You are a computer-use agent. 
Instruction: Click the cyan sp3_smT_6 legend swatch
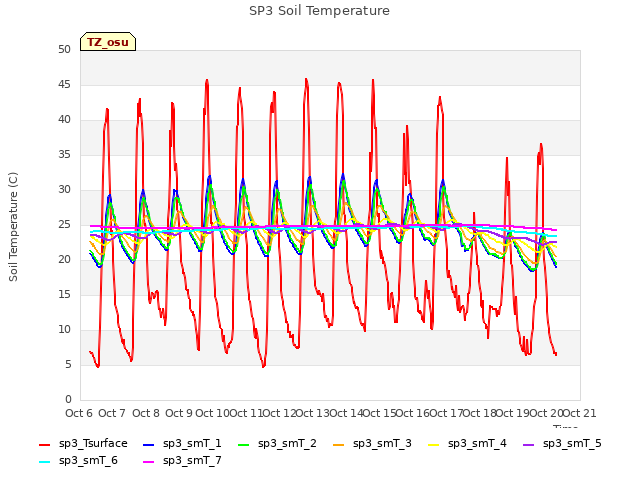click(44, 462)
